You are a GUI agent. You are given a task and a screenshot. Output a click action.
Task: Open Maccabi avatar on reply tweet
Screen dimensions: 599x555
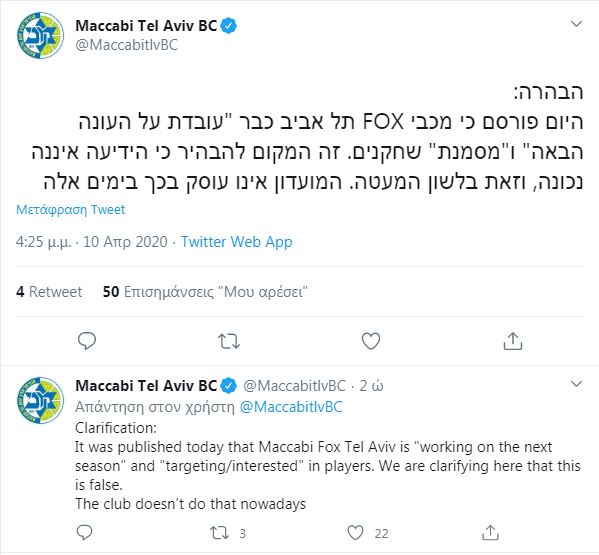tap(40, 400)
